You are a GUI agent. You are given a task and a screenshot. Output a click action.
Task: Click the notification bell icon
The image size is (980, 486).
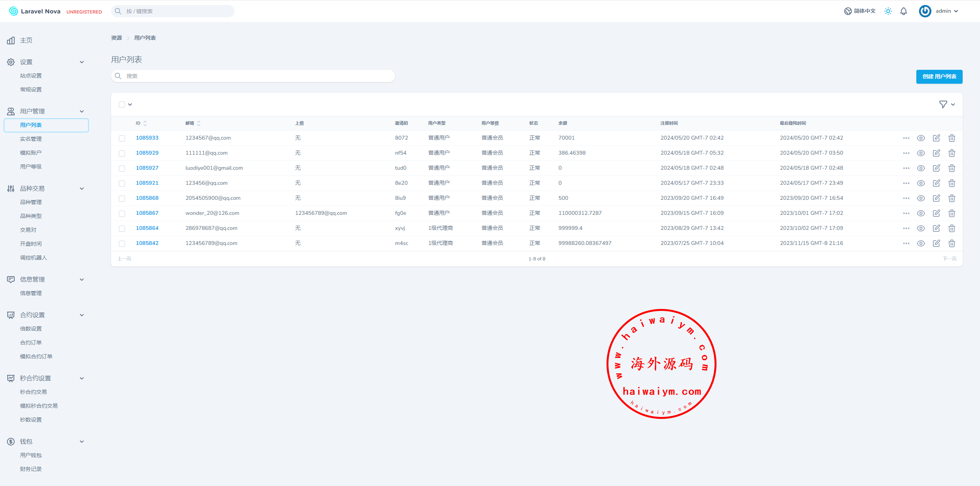pyautogui.click(x=904, y=11)
